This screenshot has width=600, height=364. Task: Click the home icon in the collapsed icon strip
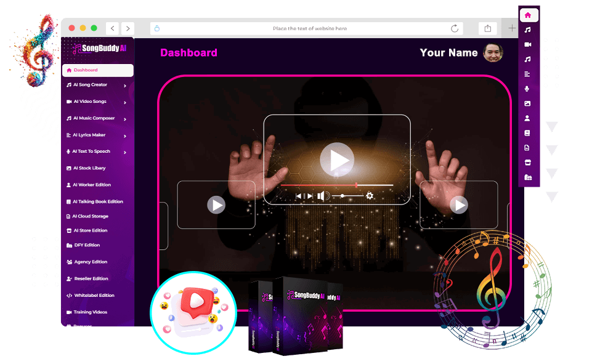tap(527, 15)
